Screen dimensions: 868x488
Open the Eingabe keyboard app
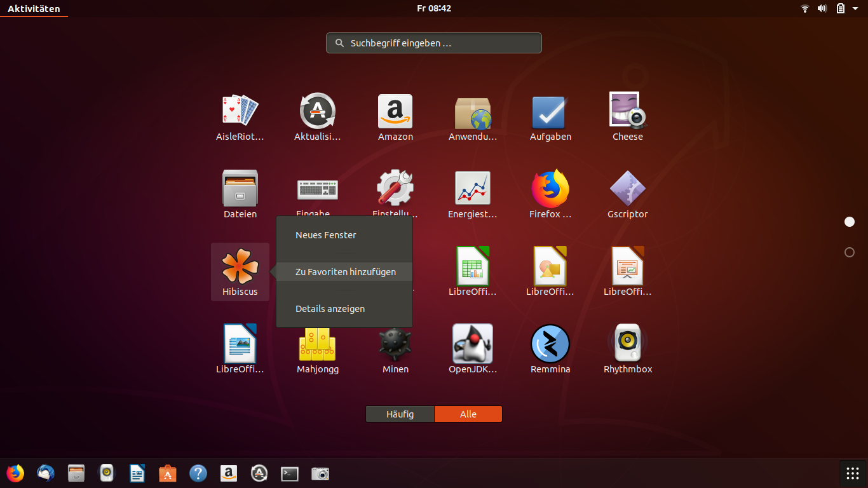318,189
